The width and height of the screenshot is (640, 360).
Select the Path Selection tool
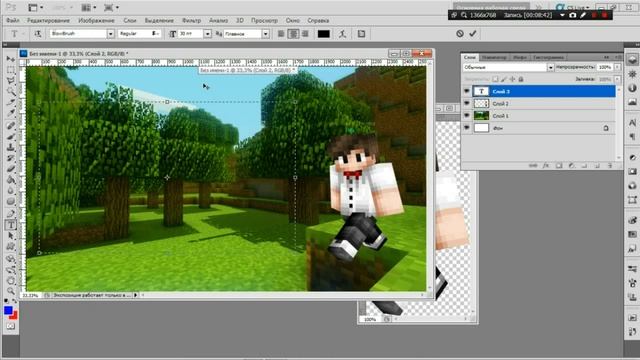[11, 236]
